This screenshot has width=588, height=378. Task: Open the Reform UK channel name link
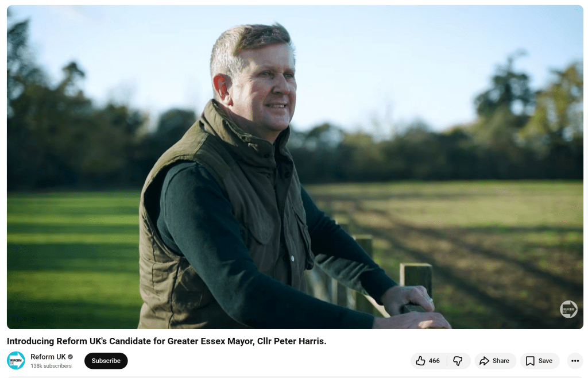pos(48,357)
